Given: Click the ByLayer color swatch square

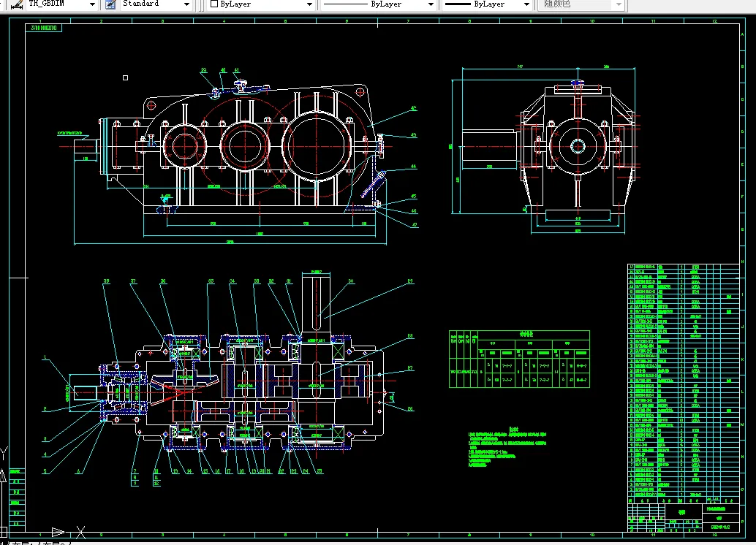Looking at the screenshot, I should 214,4.
